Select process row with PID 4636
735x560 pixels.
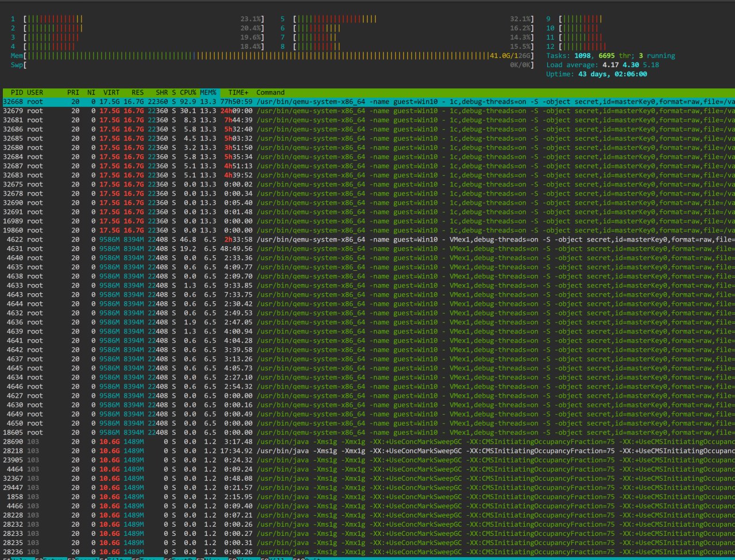tap(367, 322)
